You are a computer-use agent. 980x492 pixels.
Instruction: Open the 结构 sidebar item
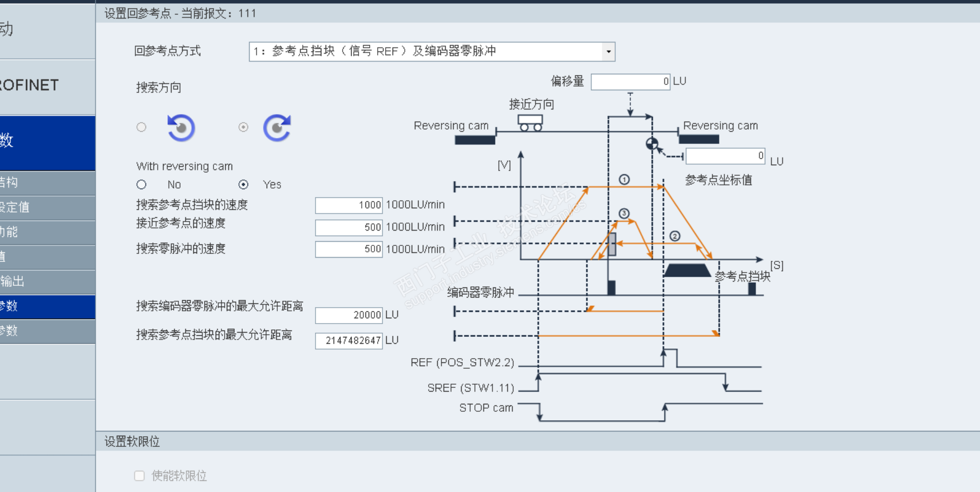pos(48,183)
